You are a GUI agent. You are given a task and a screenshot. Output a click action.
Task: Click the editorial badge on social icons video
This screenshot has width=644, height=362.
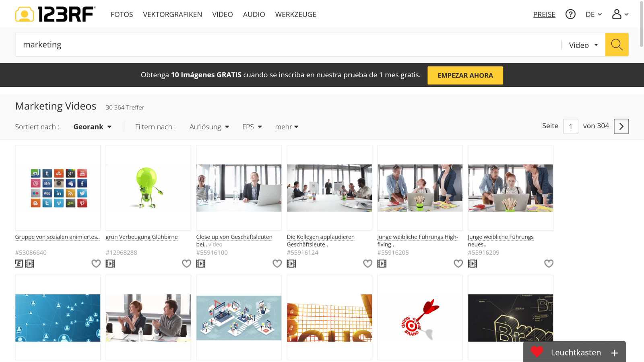pos(19,263)
